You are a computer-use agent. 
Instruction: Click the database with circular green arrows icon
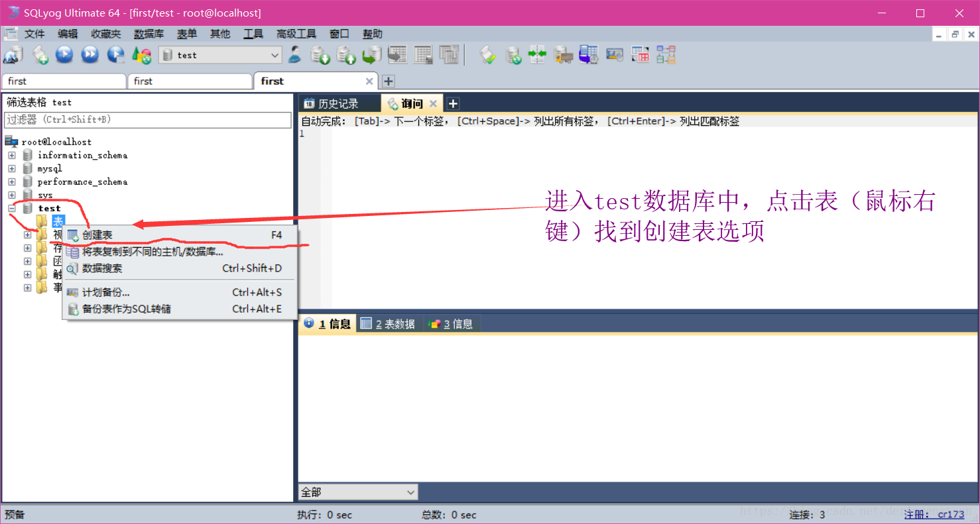[513, 55]
